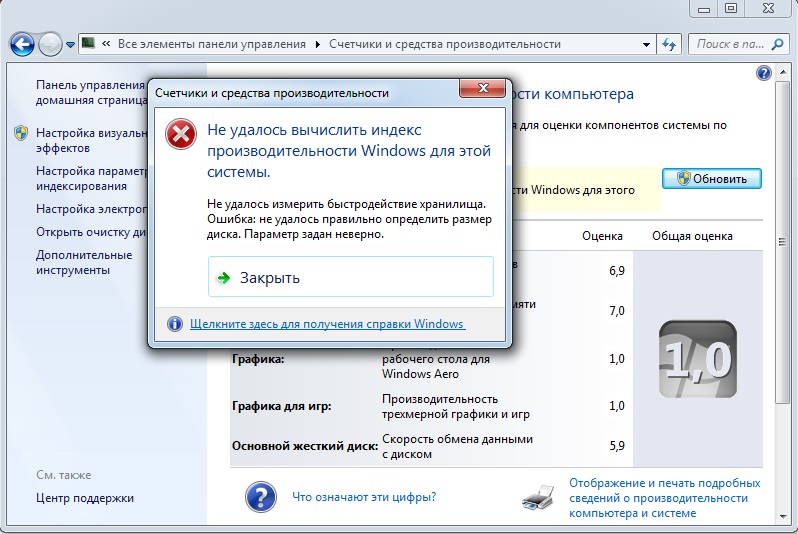Click the blue info icon in dialog

[175, 323]
